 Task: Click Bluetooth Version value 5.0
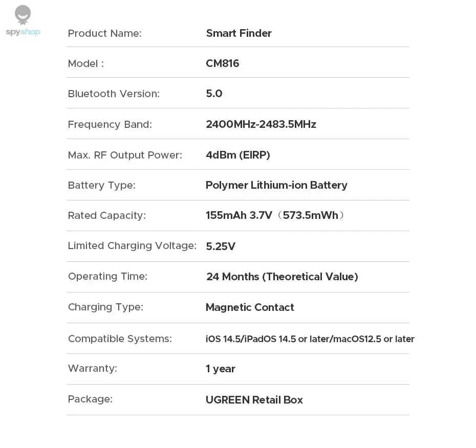click(214, 94)
